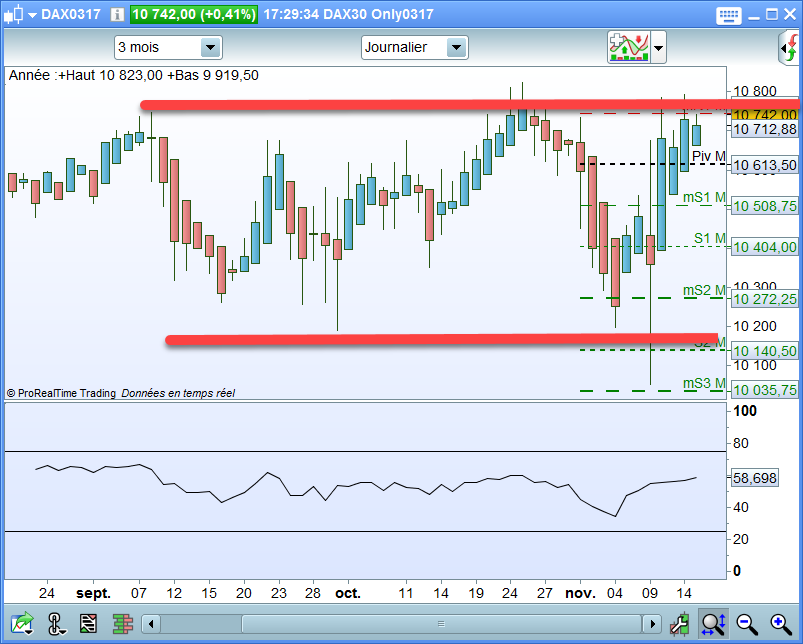Screen dimensions: 803x644
Task: Select the pivot price label 10 613,50
Action: click(765, 165)
